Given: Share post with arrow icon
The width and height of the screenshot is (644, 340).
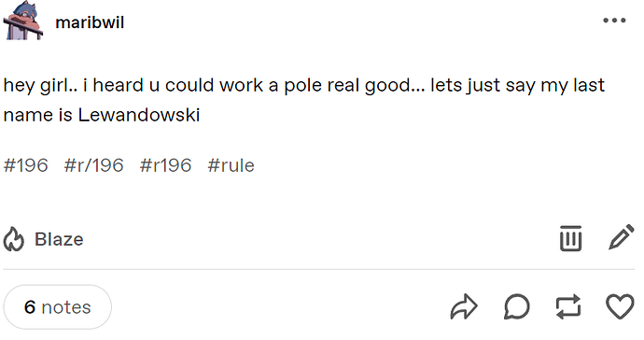Looking at the screenshot, I should (464, 306).
